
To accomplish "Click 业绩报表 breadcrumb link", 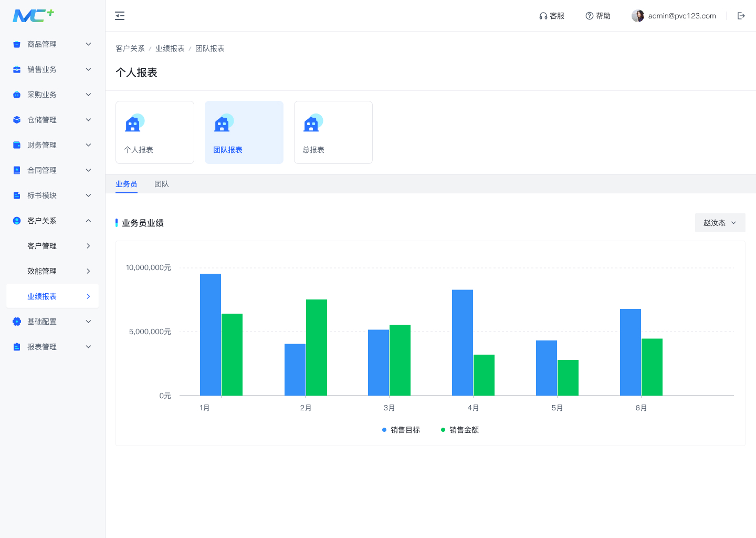I will pyautogui.click(x=170, y=48).
